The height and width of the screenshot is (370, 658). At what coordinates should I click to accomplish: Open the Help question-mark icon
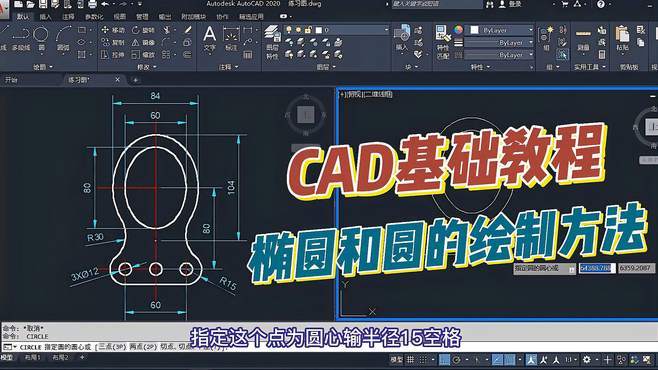click(601, 4)
